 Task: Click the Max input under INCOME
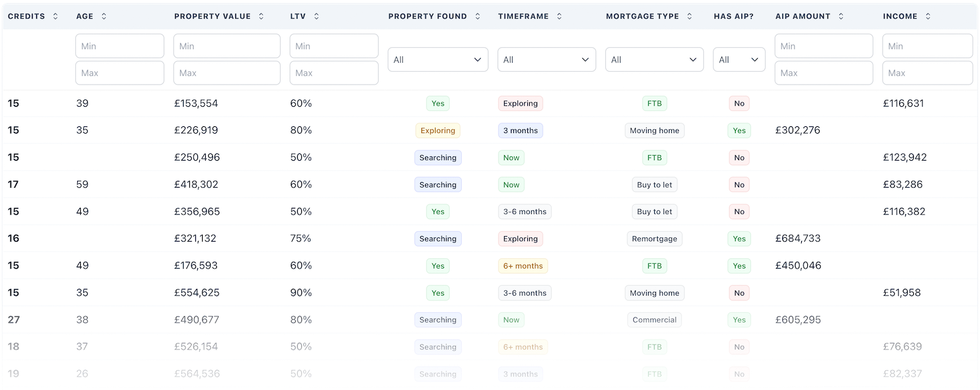tap(927, 72)
